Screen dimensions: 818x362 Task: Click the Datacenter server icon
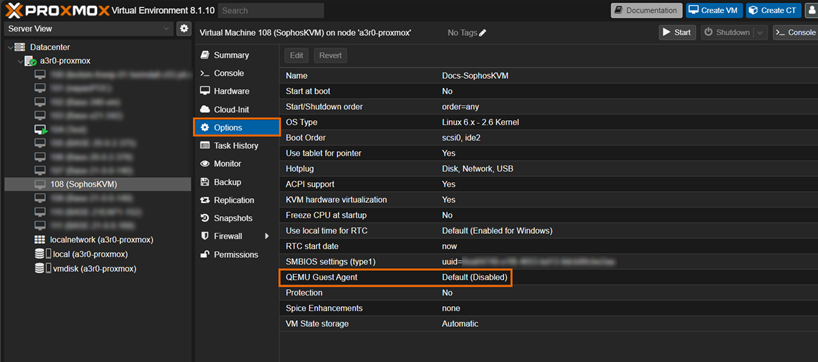pyautogui.click(x=19, y=47)
